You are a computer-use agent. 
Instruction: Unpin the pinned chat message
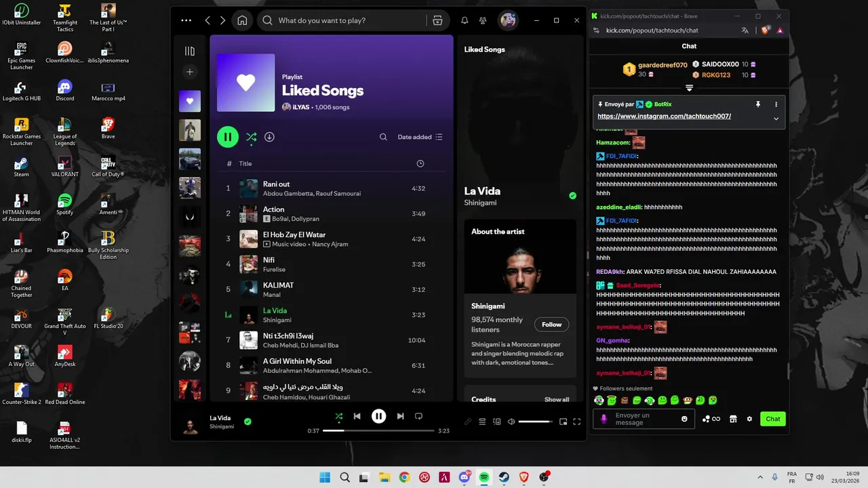tap(758, 104)
